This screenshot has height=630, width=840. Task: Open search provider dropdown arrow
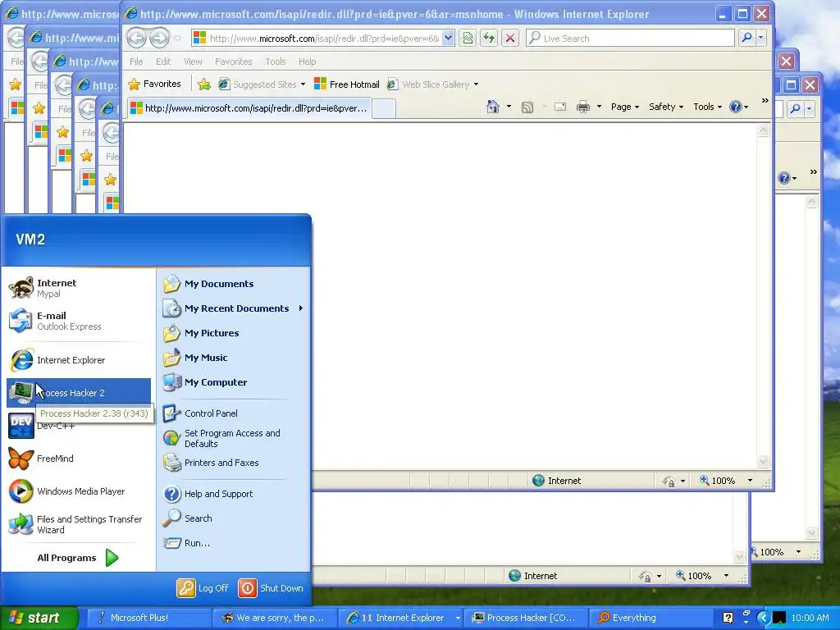coord(760,38)
